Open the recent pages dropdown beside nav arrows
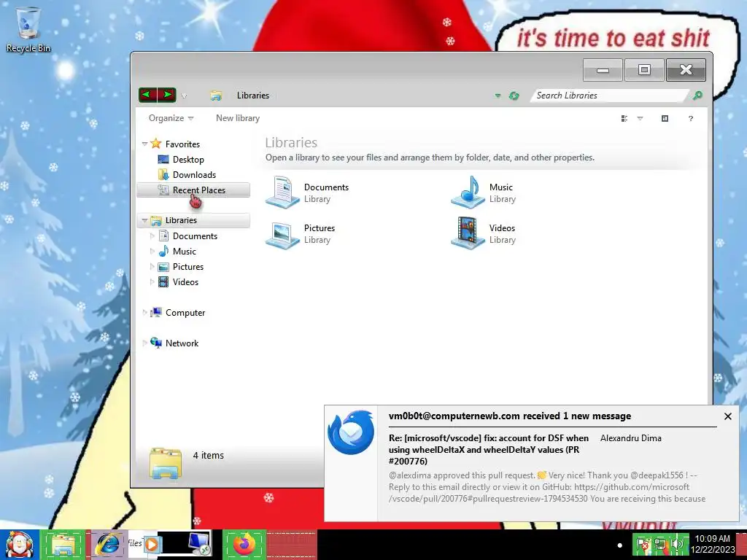 coord(184,96)
